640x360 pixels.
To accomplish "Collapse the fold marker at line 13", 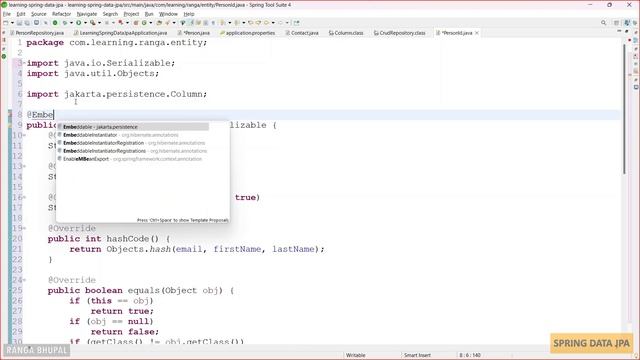I will [24, 166].
